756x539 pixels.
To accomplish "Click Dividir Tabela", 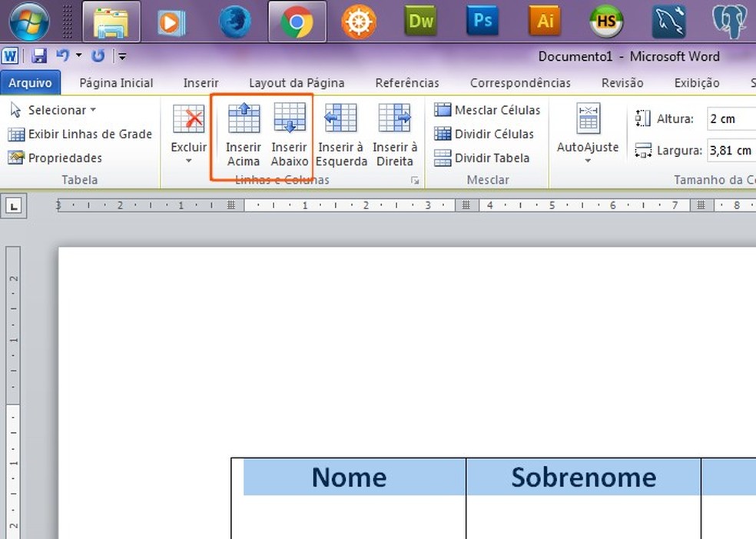I will pyautogui.click(x=482, y=158).
